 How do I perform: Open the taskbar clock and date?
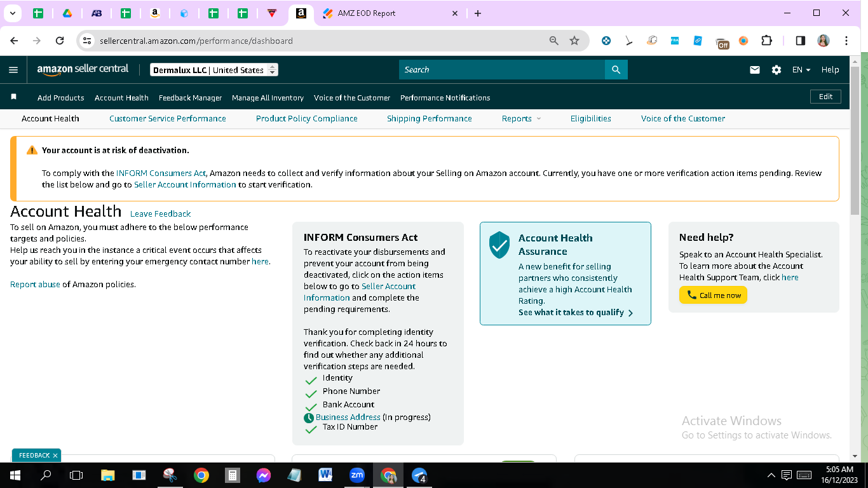tap(840, 475)
